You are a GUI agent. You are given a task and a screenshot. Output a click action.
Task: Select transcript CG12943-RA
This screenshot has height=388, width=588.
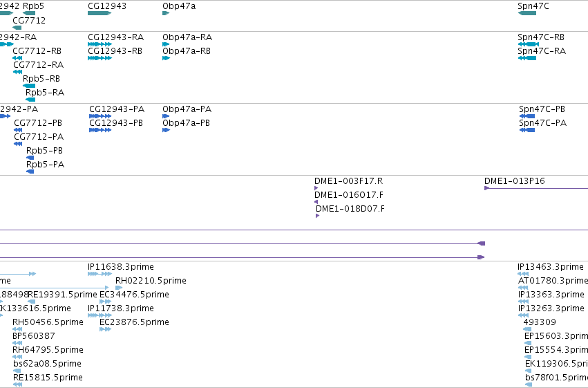point(99,44)
